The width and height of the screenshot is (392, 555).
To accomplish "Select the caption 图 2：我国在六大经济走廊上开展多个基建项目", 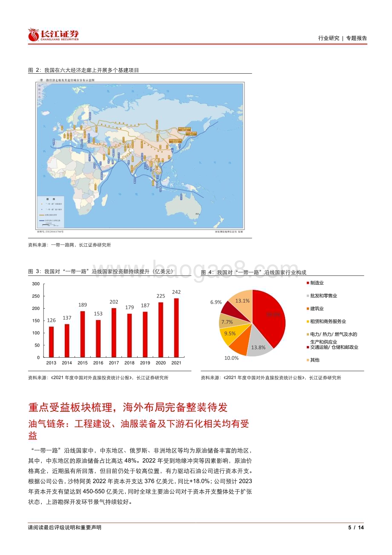I will click(x=84, y=70).
